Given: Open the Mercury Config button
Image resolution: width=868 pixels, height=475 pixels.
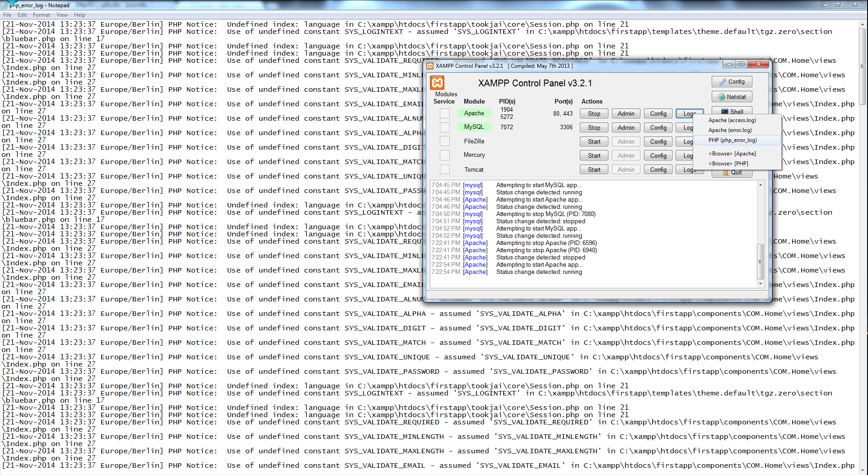Looking at the screenshot, I should coord(658,156).
